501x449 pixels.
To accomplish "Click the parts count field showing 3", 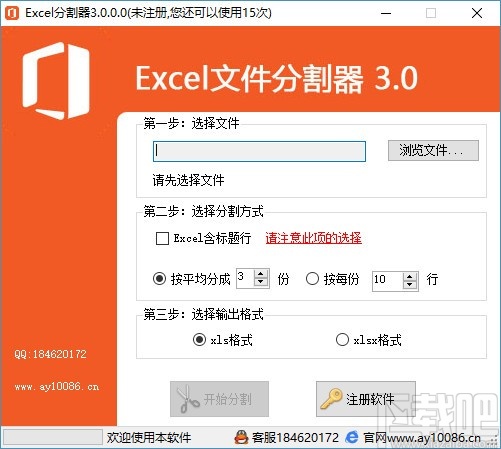I will coord(245,278).
